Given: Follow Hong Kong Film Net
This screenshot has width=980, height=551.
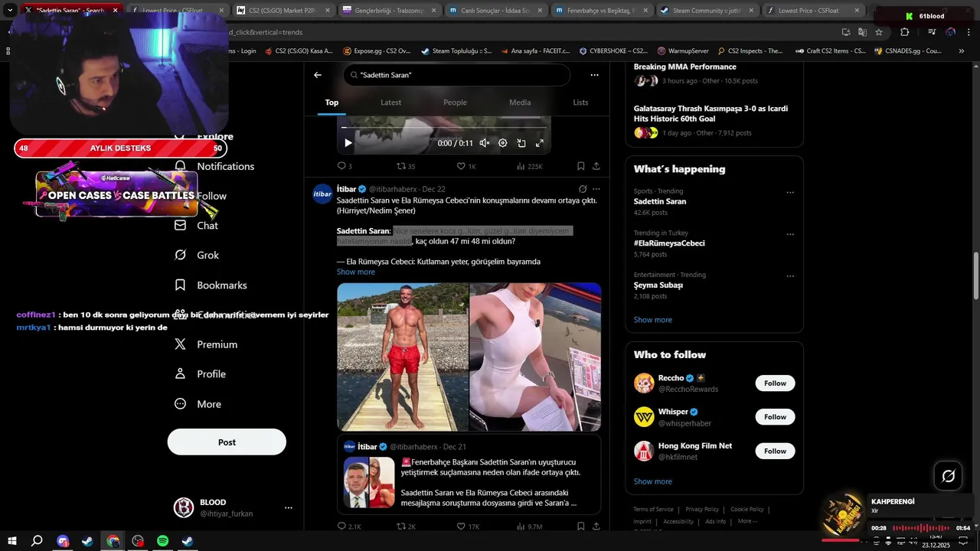Looking at the screenshot, I should click(x=775, y=452).
